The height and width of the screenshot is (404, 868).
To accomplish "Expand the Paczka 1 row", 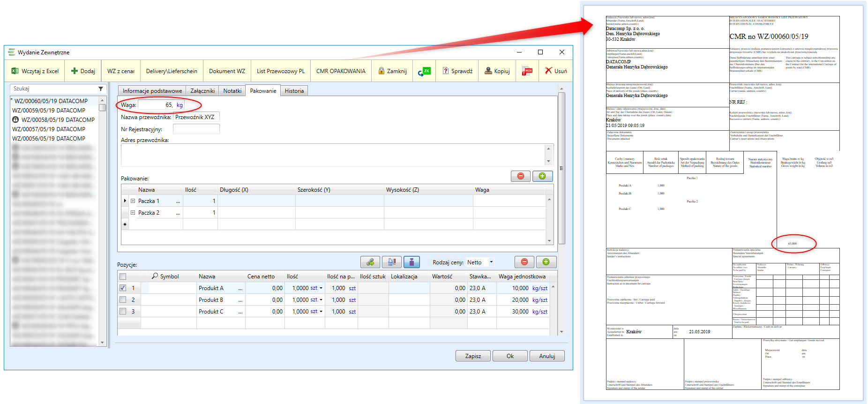I will 133,201.
